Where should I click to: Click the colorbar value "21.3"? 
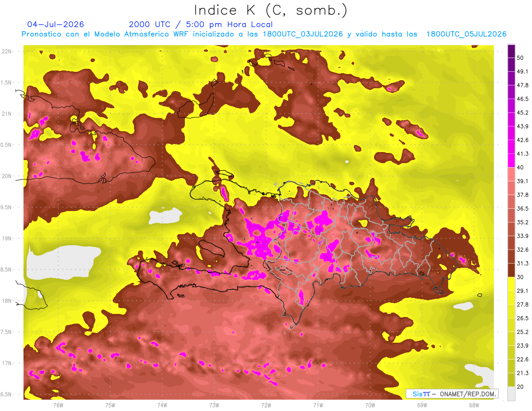pos(523,373)
